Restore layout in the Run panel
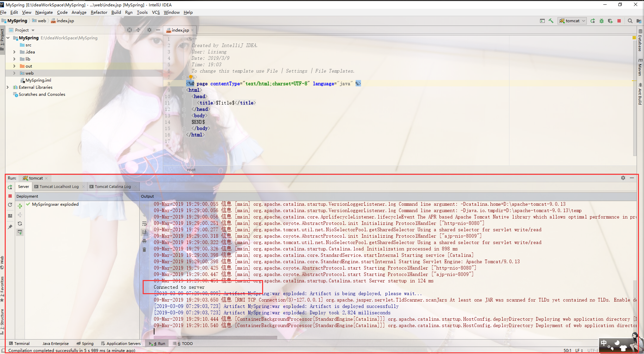Viewport: 644px width, 354px height. pos(10,216)
